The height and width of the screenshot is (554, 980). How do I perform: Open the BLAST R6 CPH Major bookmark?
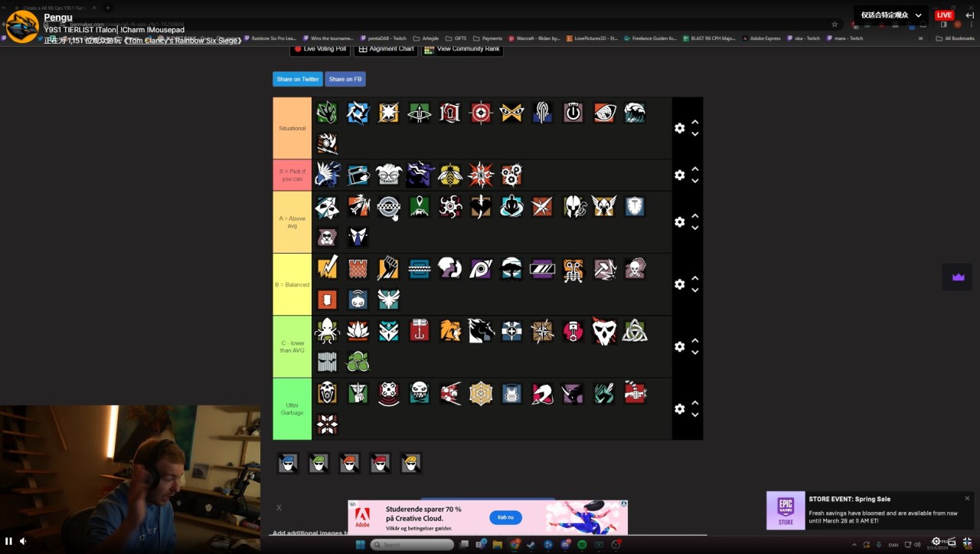[x=707, y=38]
